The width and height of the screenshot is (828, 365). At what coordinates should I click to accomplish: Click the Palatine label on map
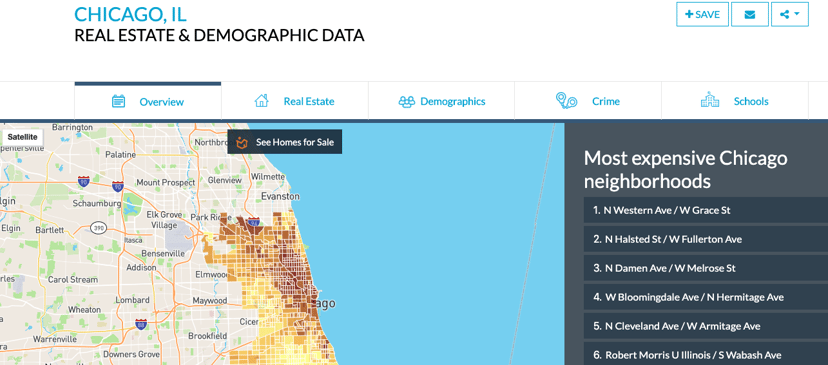point(120,155)
